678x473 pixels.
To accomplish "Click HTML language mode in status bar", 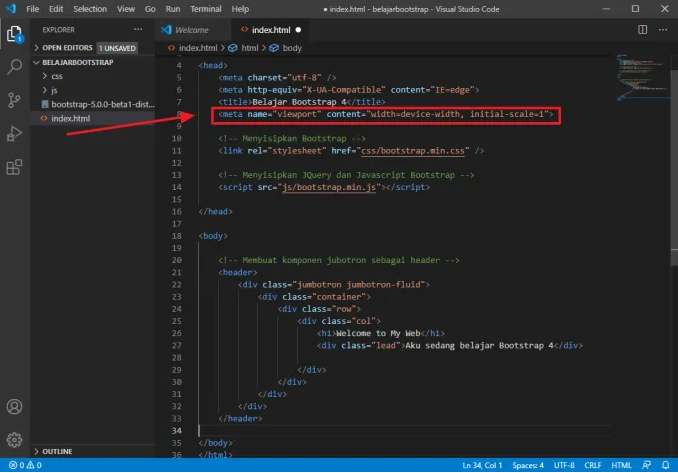I will [621, 465].
